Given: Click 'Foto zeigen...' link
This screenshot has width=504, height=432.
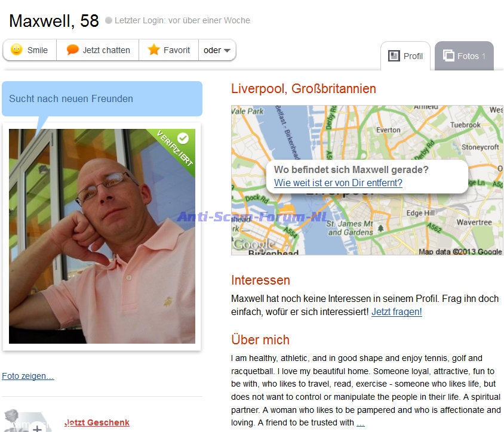Looking at the screenshot, I should [x=28, y=376].
